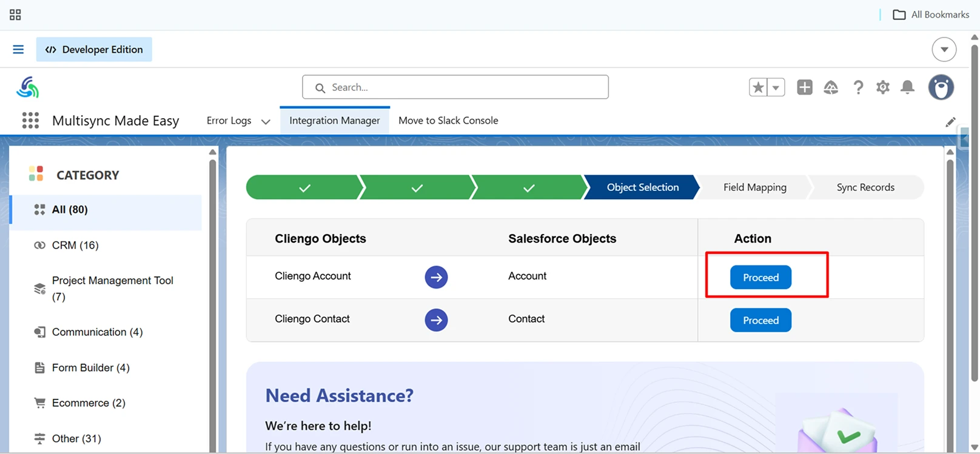Click Proceed for the Cliengo Account row
Screen dimensions: 980x454
pos(760,277)
